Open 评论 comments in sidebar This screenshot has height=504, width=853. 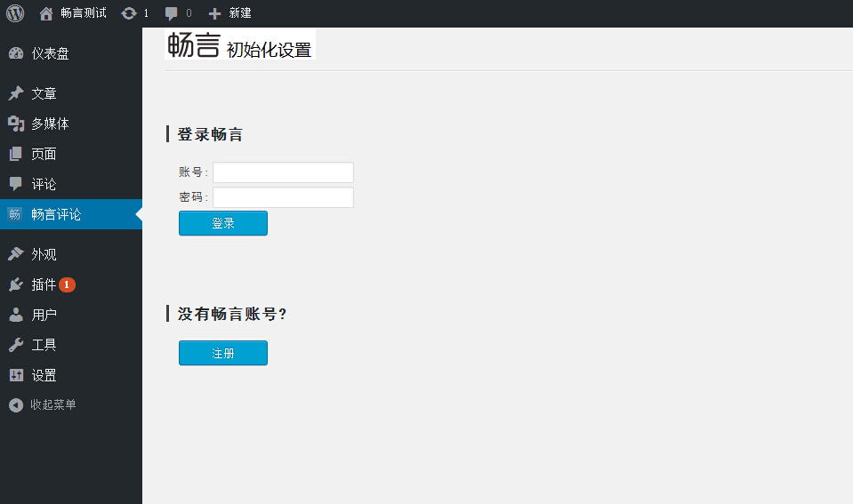click(x=44, y=184)
